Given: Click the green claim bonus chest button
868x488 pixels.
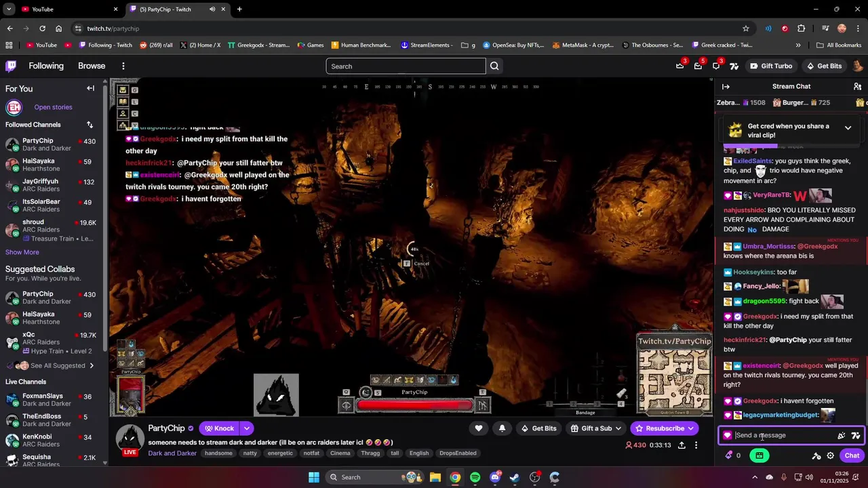Looking at the screenshot, I should point(759,455).
